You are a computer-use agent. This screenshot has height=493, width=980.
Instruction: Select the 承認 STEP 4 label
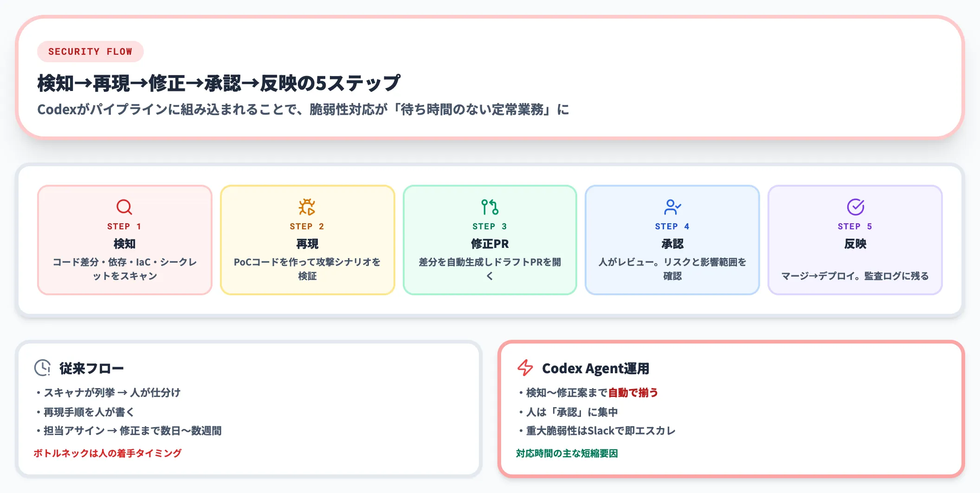pos(672,226)
